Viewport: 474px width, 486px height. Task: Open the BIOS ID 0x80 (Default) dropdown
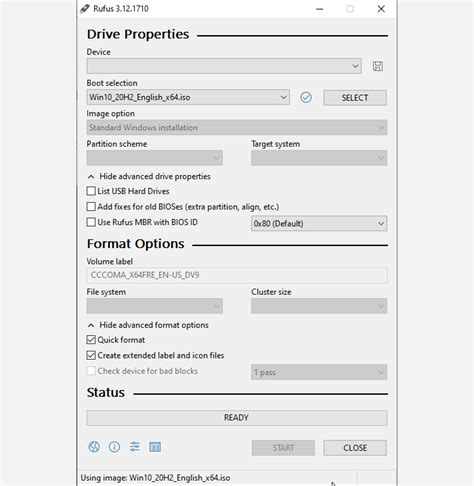pyautogui.click(x=319, y=223)
